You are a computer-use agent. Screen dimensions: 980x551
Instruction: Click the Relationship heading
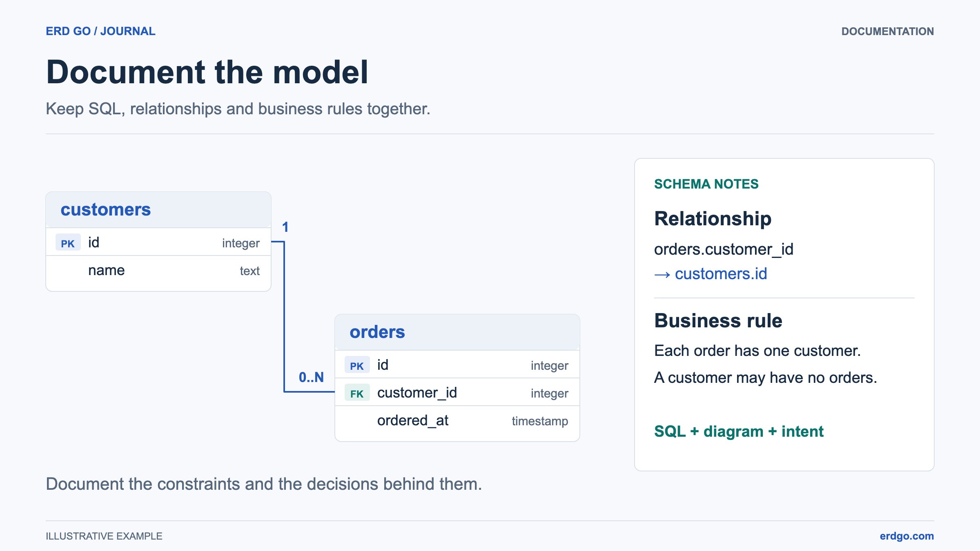pos(713,218)
